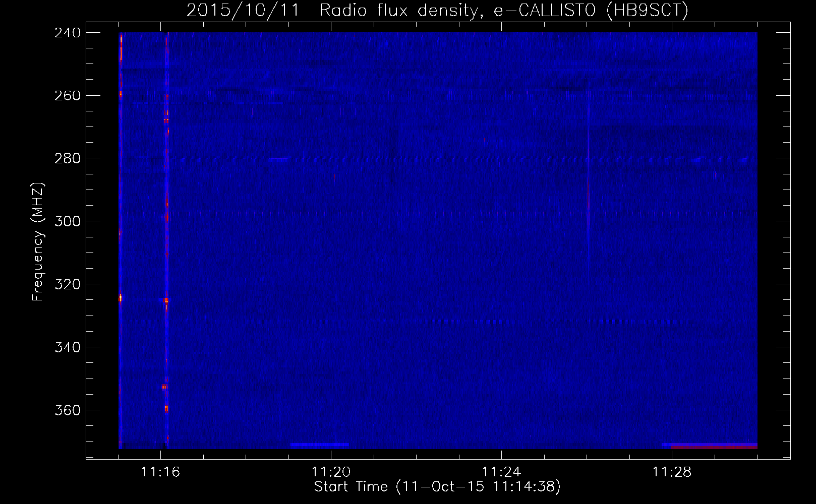Click the 11:28 time tick label
The height and width of the screenshot is (504, 816).
(x=672, y=472)
